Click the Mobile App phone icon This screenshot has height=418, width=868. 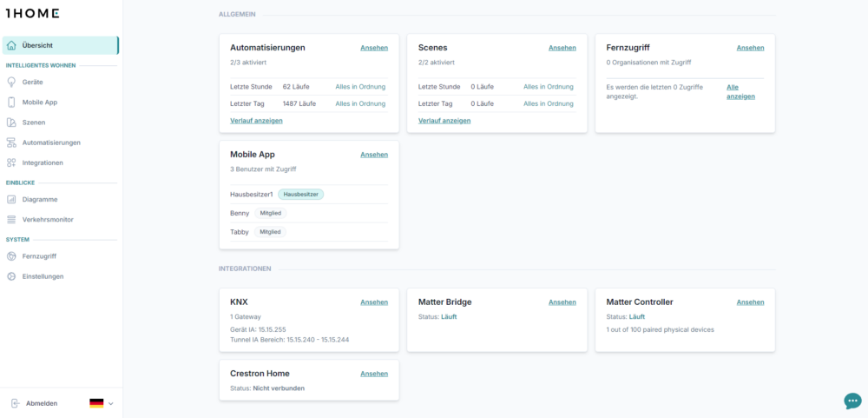click(x=11, y=102)
